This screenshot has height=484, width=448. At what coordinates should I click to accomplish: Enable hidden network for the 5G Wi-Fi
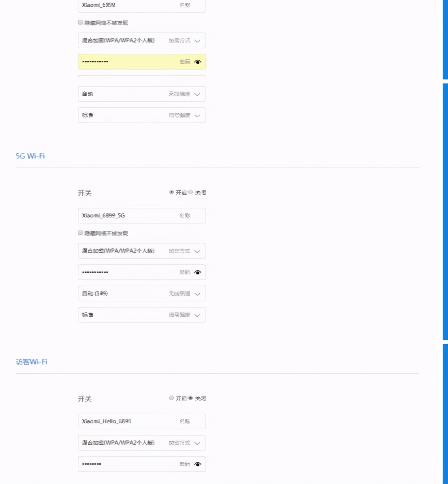tap(80, 233)
